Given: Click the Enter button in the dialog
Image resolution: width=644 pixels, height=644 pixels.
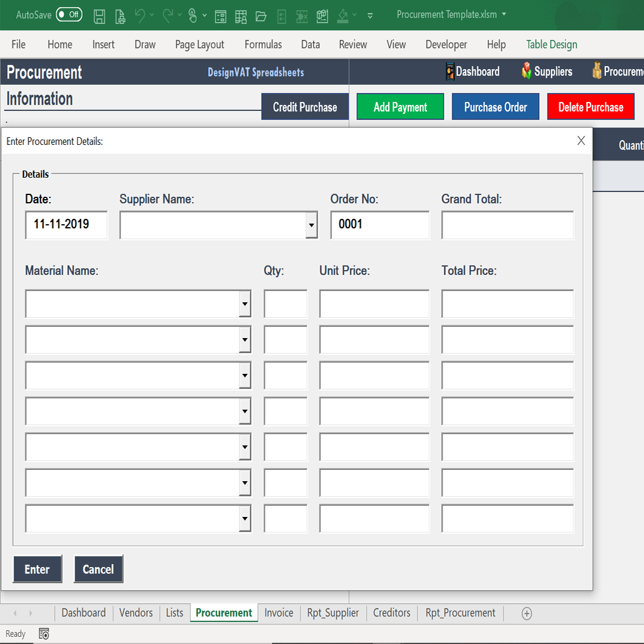Looking at the screenshot, I should click(x=37, y=569).
